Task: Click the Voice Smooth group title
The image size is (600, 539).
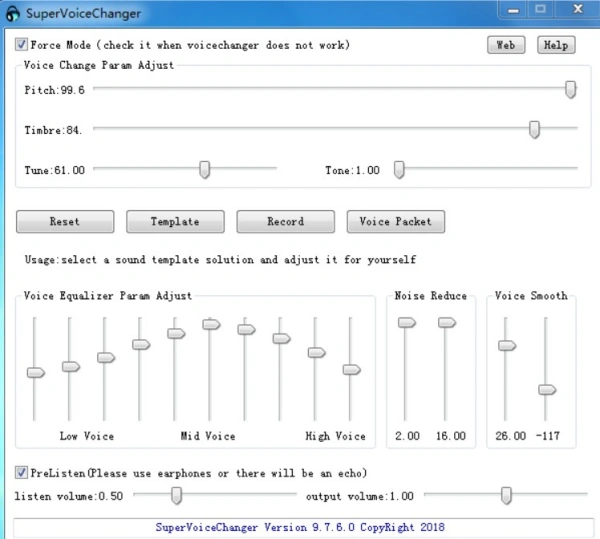Action: (x=531, y=296)
